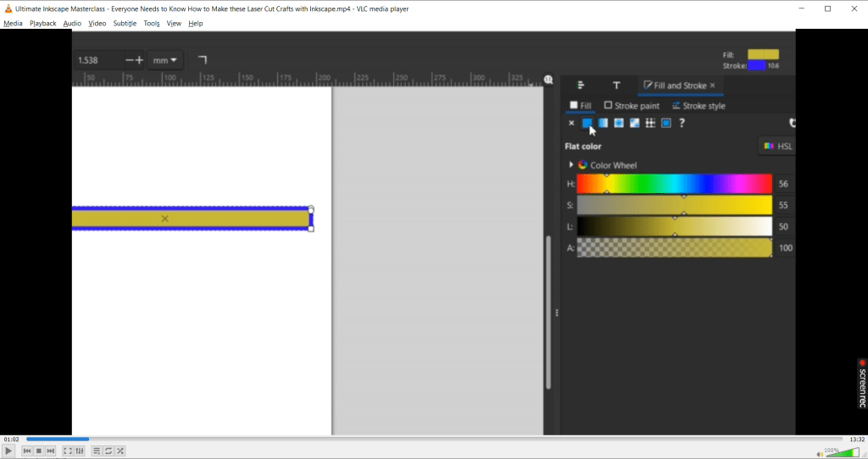868x459 pixels.
Task: Click the Stroke style tab
Action: 698,106
